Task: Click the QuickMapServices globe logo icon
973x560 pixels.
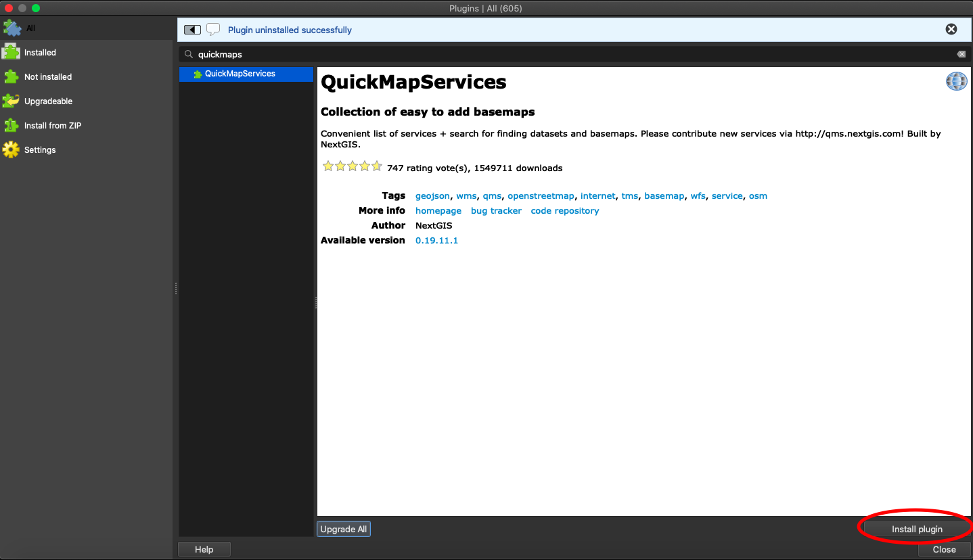Action: click(956, 81)
